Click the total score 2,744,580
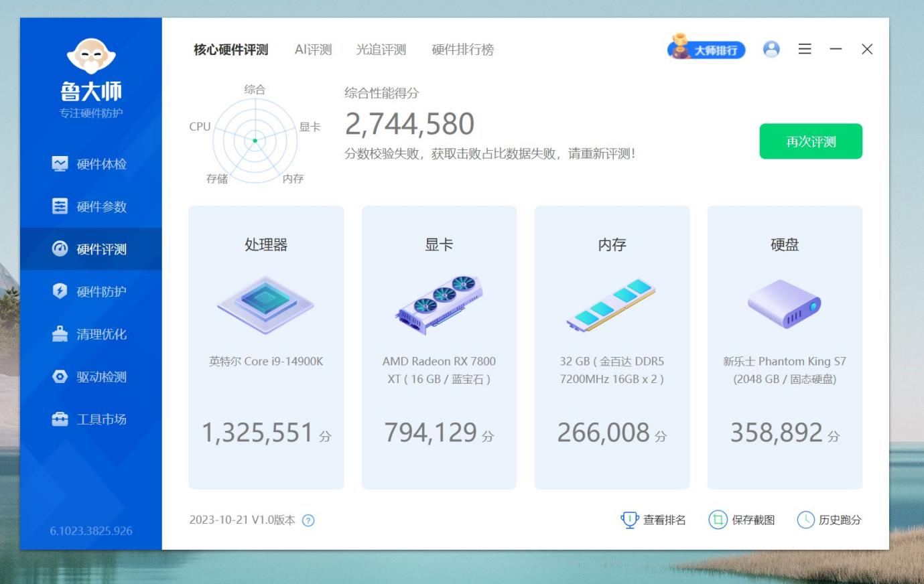 click(409, 124)
